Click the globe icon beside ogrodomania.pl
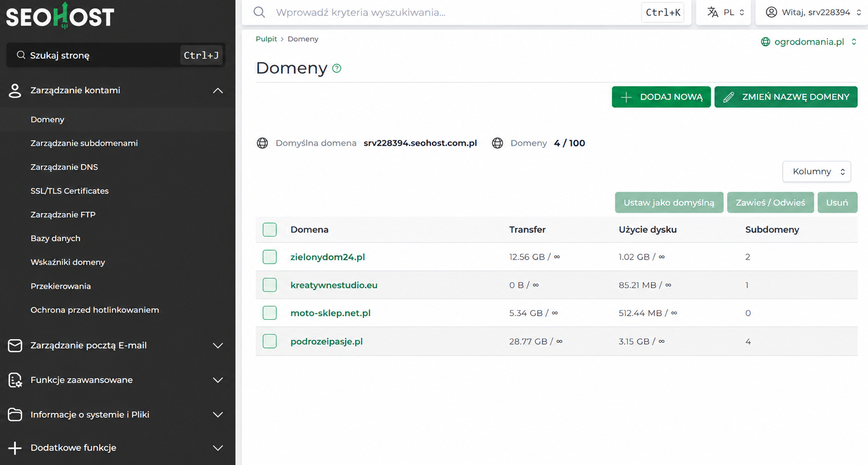The height and width of the screenshot is (465, 868). 765,42
